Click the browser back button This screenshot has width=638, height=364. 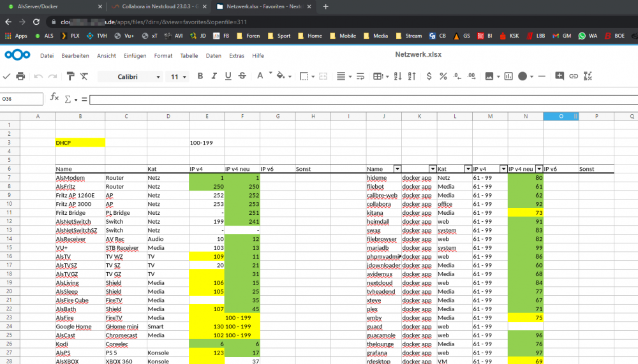point(8,22)
